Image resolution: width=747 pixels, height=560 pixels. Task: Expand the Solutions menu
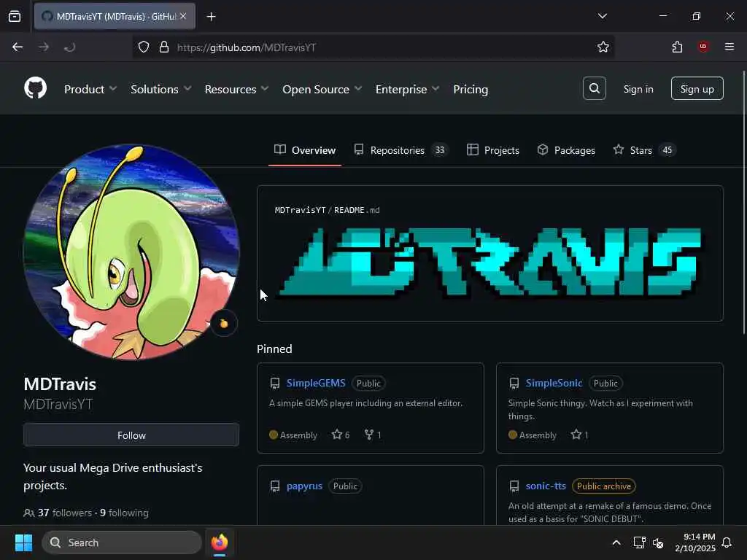tap(161, 89)
